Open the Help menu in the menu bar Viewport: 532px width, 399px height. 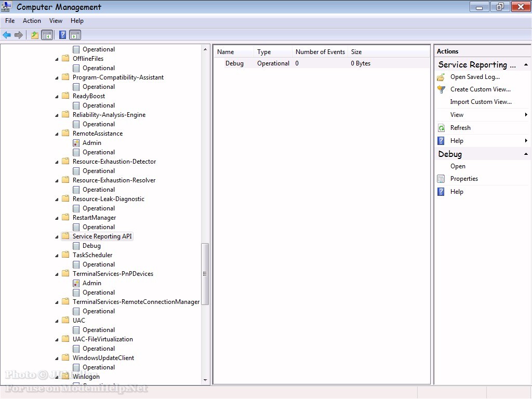[77, 21]
